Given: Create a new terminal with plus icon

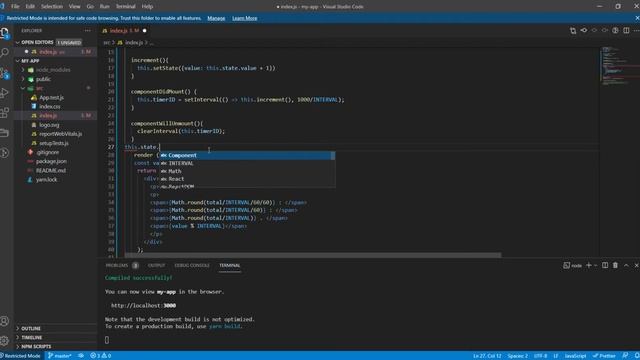Looking at the screenshot, I should click(589, 265).
